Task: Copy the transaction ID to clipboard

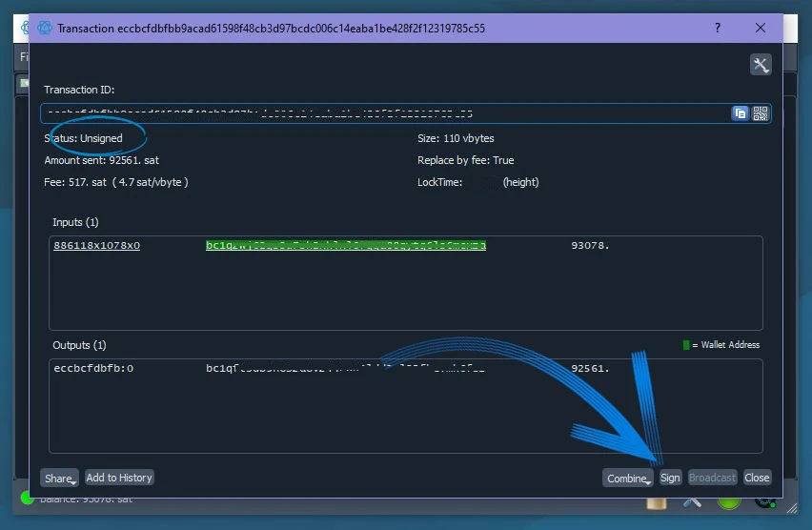Action: click(x=740, y=113)
